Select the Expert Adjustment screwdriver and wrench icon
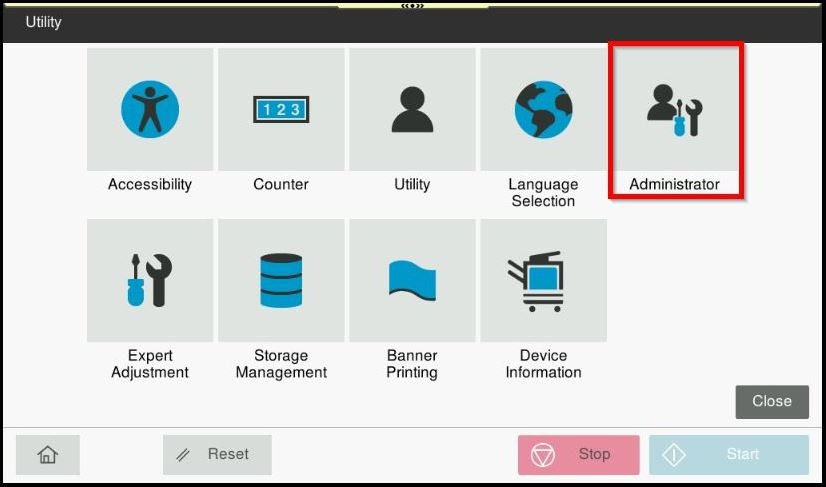The image size is (826, 487). point(150,280)
